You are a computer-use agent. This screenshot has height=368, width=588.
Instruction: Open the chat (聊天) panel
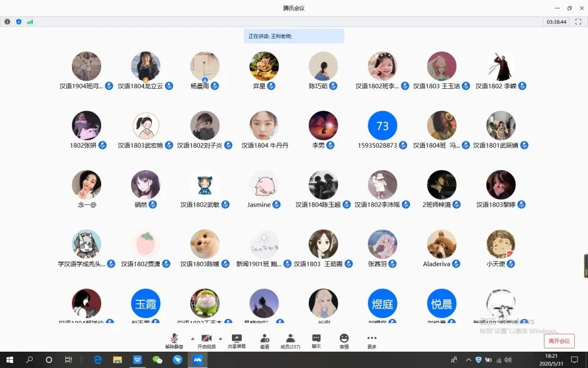pyautogui.click(x=316, y=340)
